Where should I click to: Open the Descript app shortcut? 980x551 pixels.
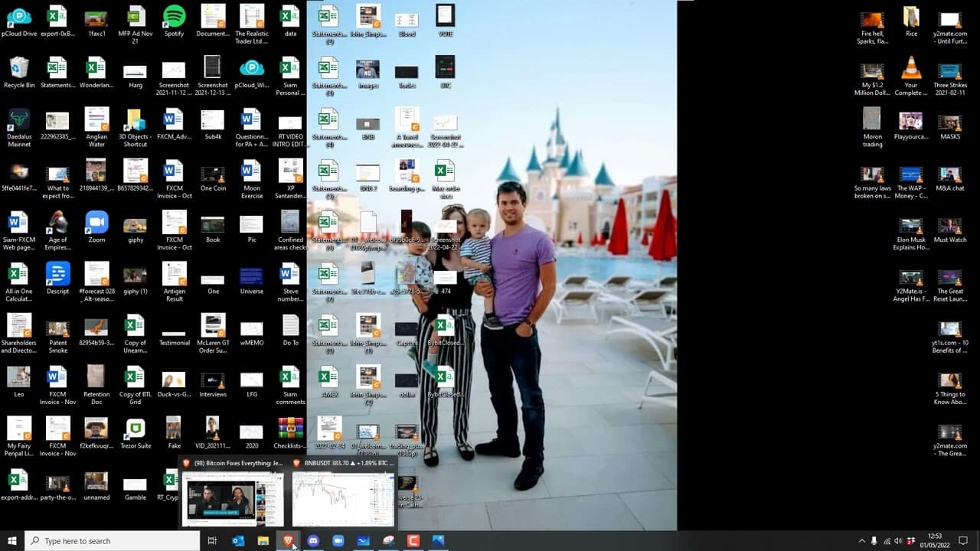57,279
